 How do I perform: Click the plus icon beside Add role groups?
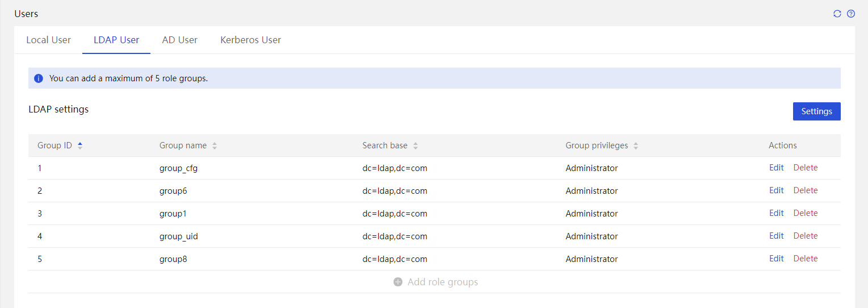[x=398, y=282]
